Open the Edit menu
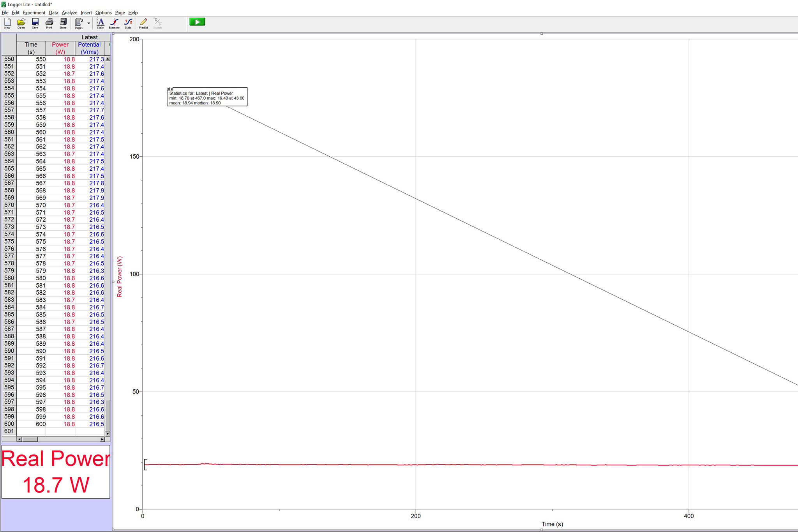 [x=16, y=12]
